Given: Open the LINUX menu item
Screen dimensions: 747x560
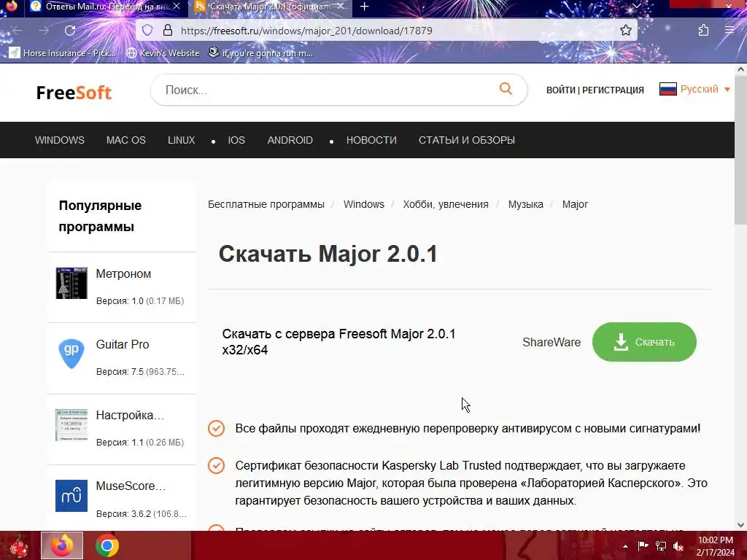Looking at the screenshot, I should 181,140.
